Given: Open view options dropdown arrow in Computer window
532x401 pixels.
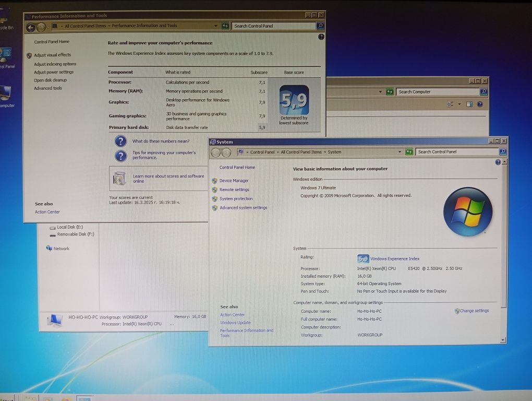Looking at the screenshot, I should click(x=460, y=104).
